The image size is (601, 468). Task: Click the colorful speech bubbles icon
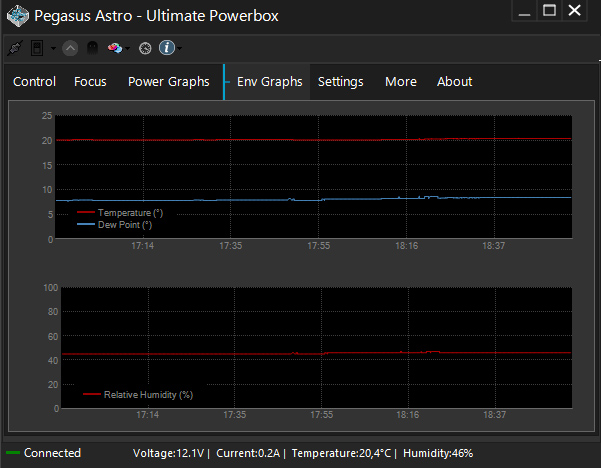click(x=115, y=48)
